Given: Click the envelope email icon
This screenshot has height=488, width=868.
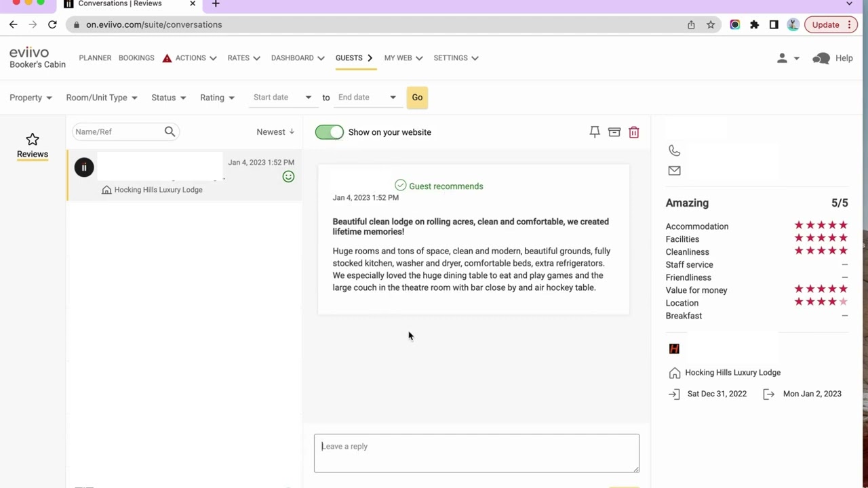Looking at the screenshot, I should (x=674, y=171).
